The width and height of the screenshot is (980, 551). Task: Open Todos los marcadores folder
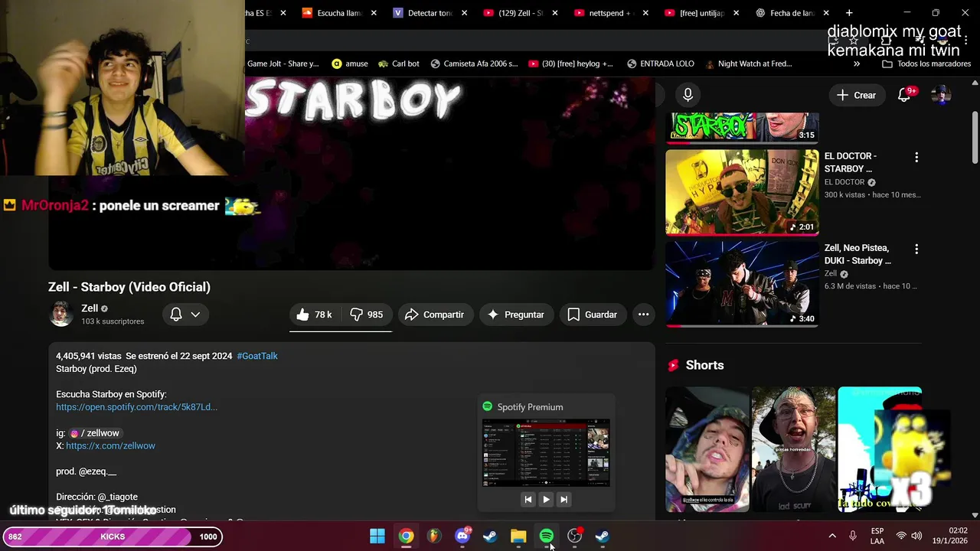(x=926, y=64)
